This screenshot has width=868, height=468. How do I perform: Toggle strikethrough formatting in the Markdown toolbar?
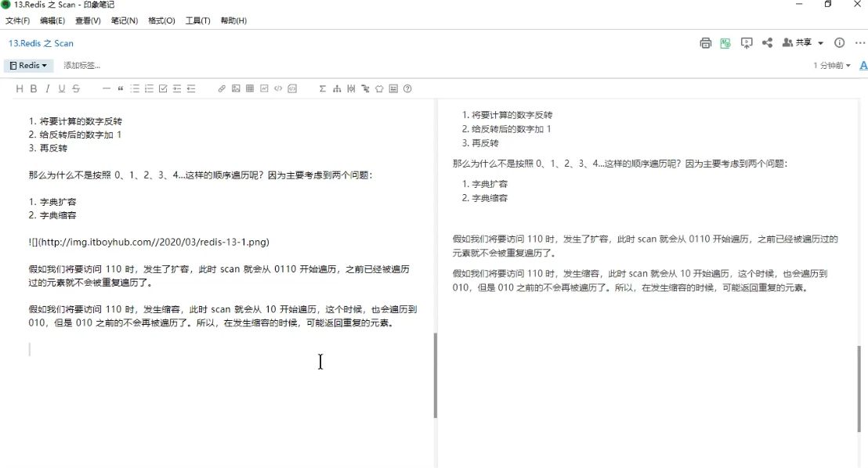pos(76,88)
